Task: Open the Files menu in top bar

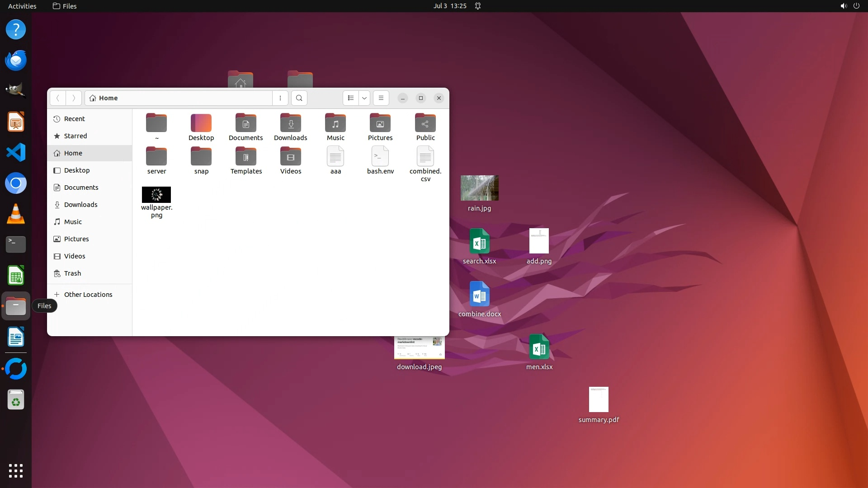Action: tap(65, 6)
